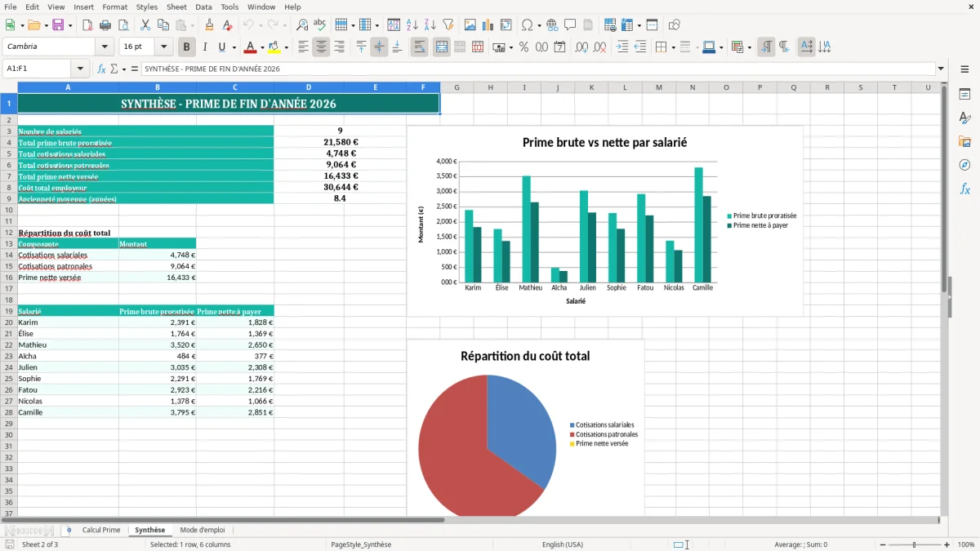Sort descending Z to A

point(430,25)
